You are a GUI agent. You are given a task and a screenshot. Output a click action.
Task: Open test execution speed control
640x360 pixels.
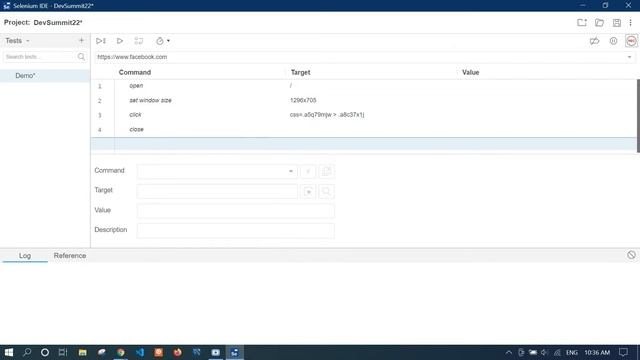163,41
